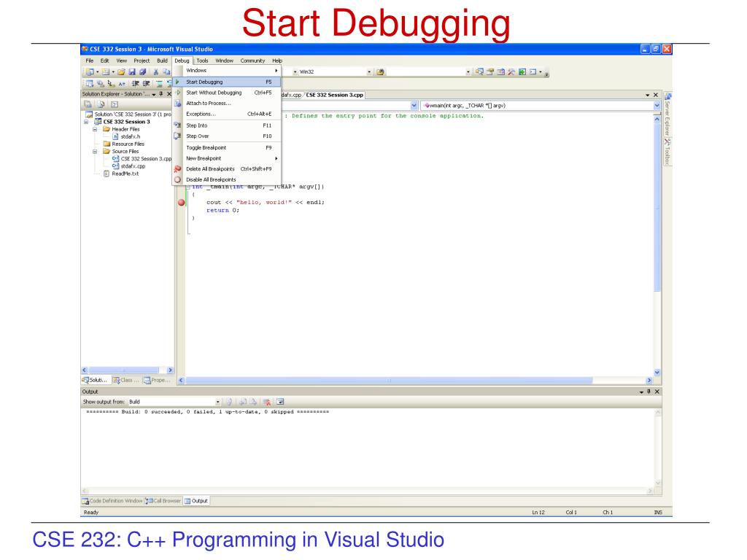Click the Save toolbar icon

pos(132,72)
